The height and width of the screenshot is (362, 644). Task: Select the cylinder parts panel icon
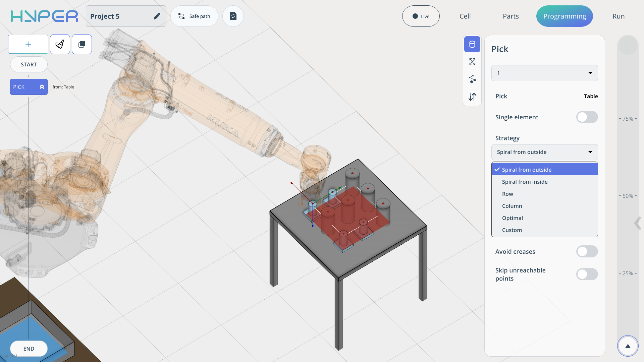pos(472,44)
